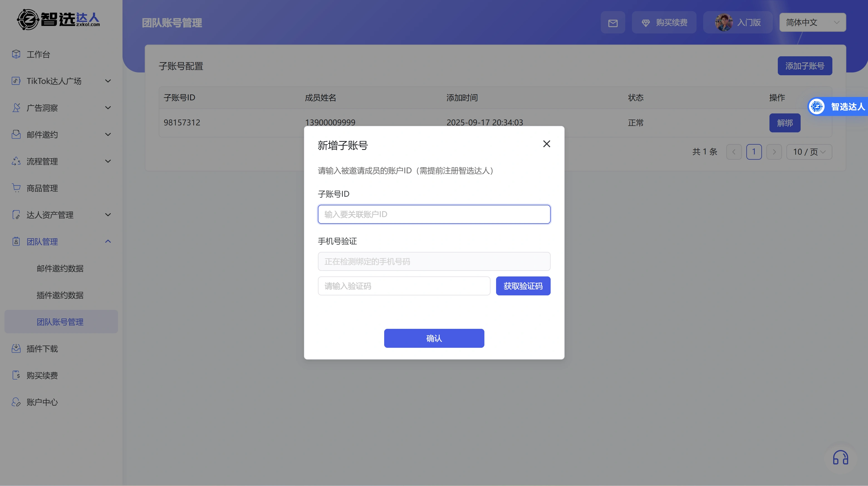Screen dimensions: 868x486
Task: Focus the 子账号ID input field
Action: click(x=434, y=214)
